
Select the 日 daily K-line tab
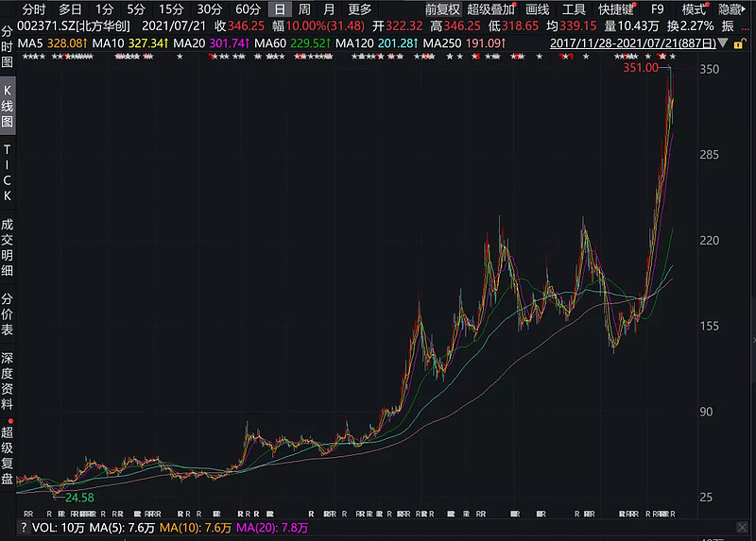[280, 9]
